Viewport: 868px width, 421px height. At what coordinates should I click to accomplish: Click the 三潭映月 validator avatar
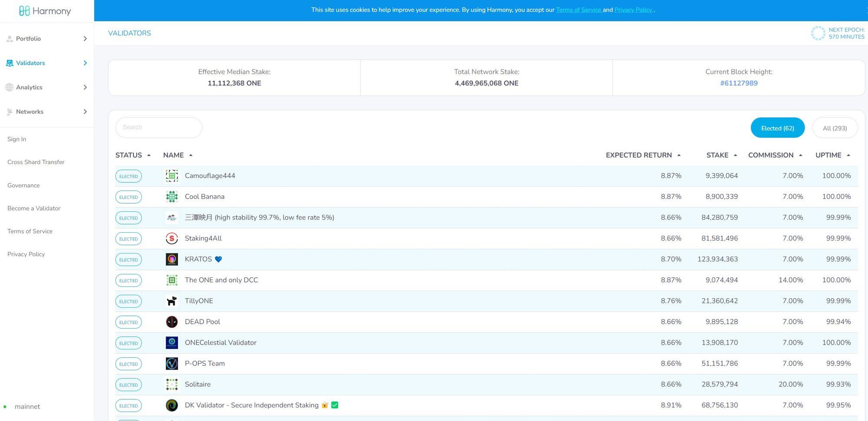pos(172,217)
